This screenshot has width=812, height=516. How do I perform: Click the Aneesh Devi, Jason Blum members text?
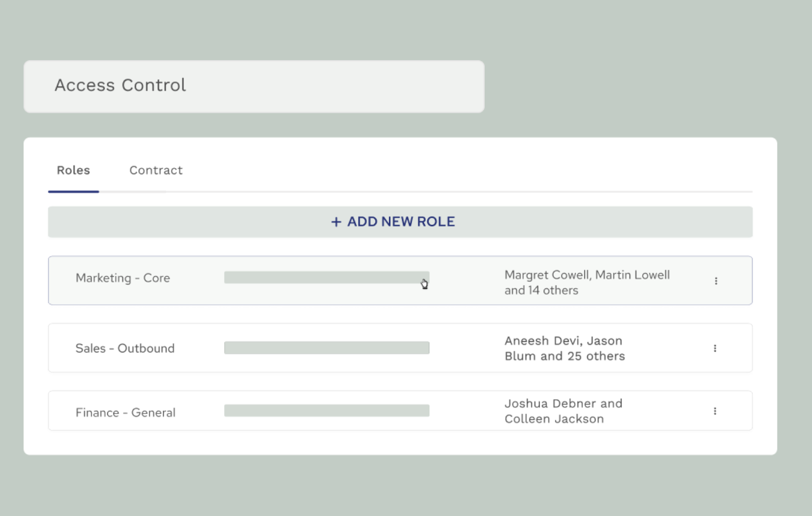click(x=563, y=341)
